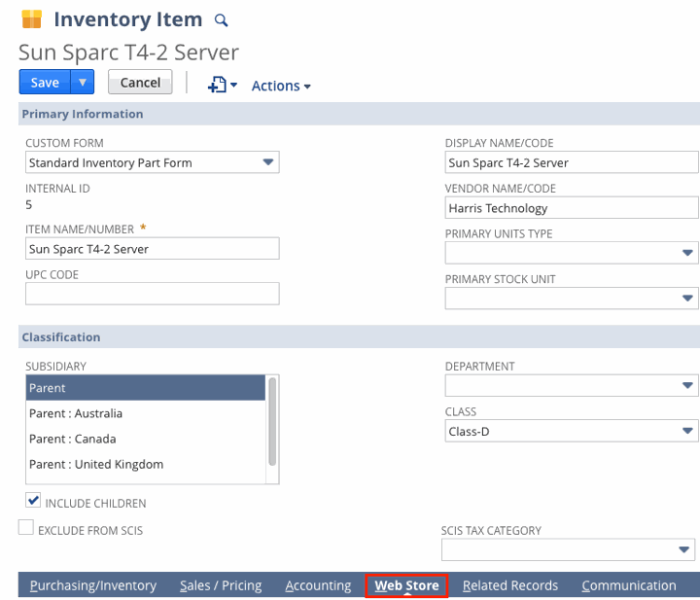
Task: Open the Web Store tab
Action: pos(406,585)
